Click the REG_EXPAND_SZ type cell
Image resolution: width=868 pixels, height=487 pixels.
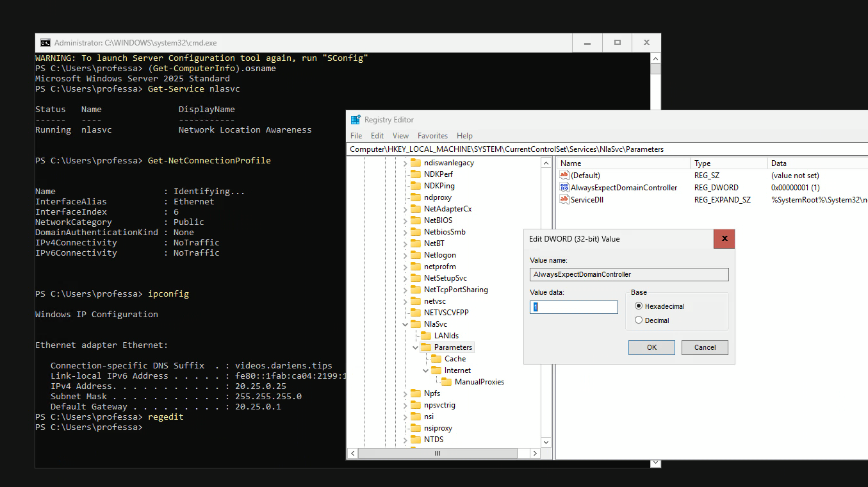723,200
